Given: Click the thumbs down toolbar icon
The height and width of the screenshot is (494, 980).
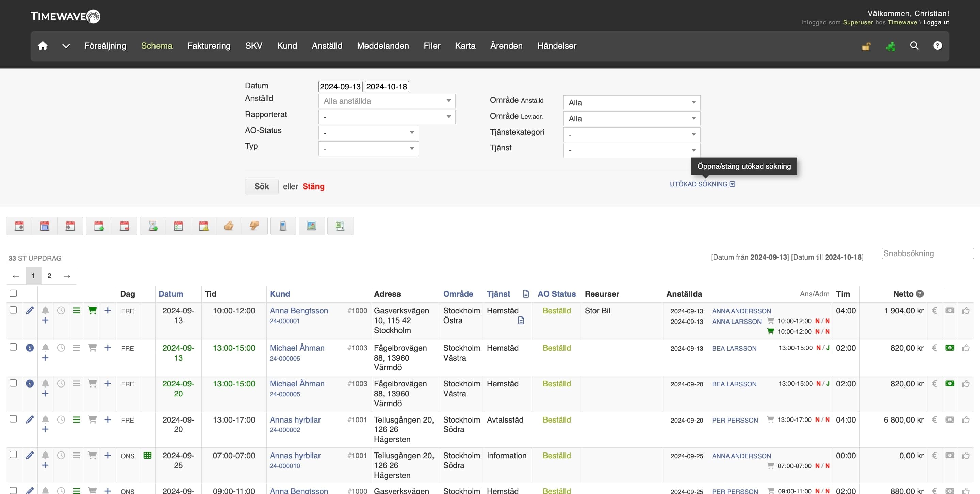Looking at the screenshot, I should point(254,226).
